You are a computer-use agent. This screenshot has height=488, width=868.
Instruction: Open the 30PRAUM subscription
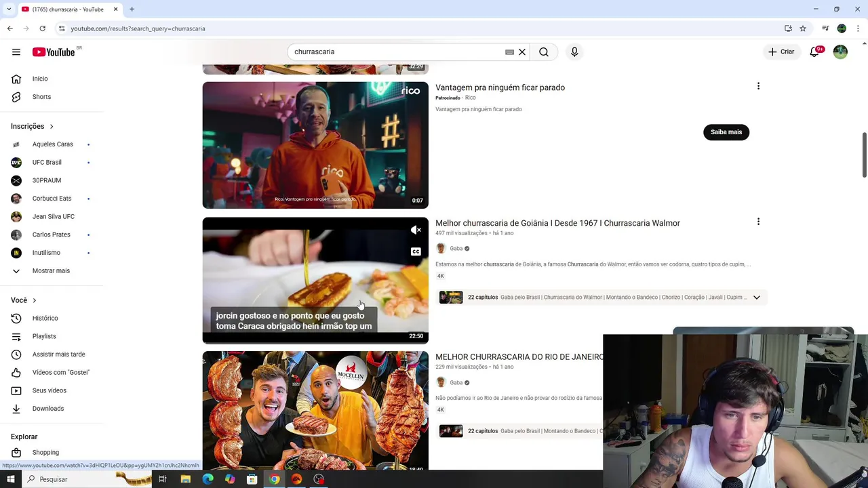pos(46,181)
